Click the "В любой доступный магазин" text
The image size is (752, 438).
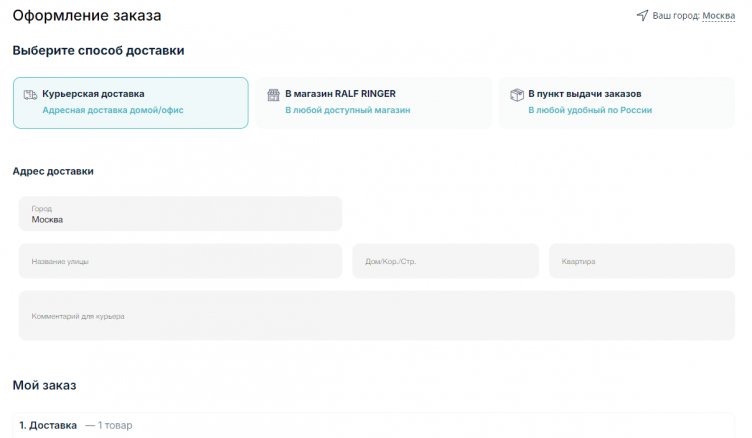point(347,111)
